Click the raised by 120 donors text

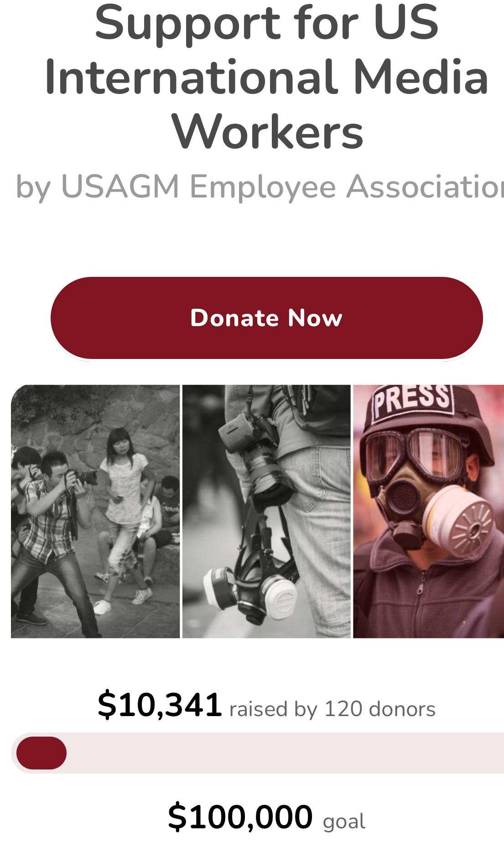(333, 709)
